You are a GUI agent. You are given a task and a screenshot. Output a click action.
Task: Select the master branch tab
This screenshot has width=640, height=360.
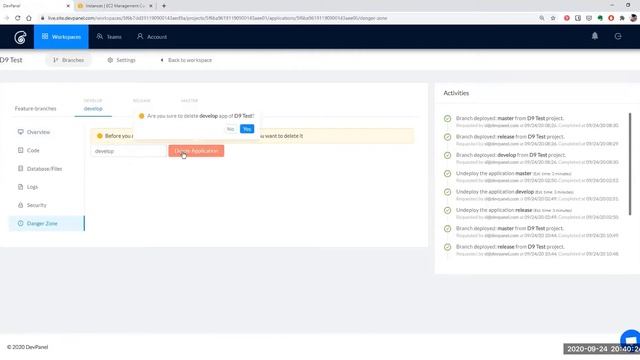coord(189,101)
